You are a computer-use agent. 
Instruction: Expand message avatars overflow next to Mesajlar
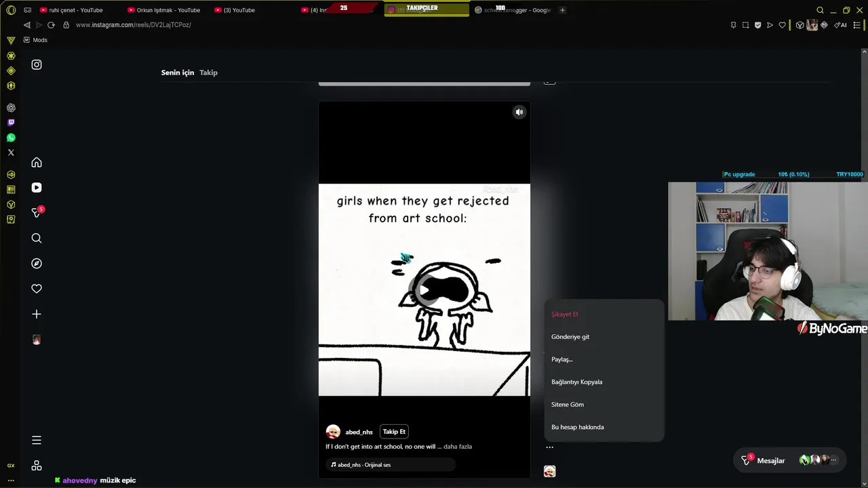click(833, 460)
